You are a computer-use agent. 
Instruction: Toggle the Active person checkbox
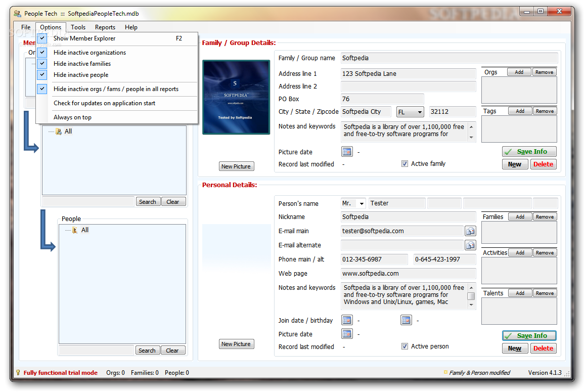tap(404, 346)
